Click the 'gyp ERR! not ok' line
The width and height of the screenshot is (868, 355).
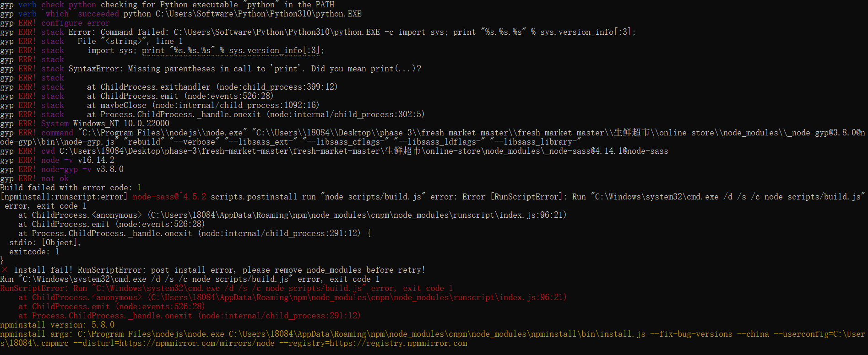34,178
